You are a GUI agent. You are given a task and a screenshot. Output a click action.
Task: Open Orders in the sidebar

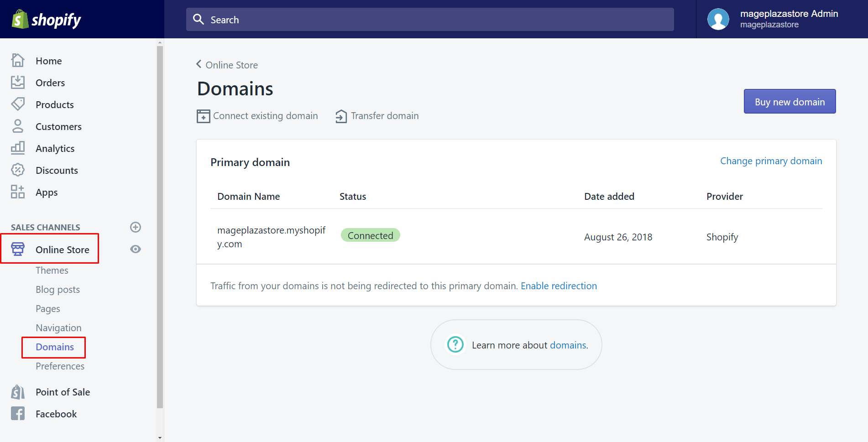point(50,83)
